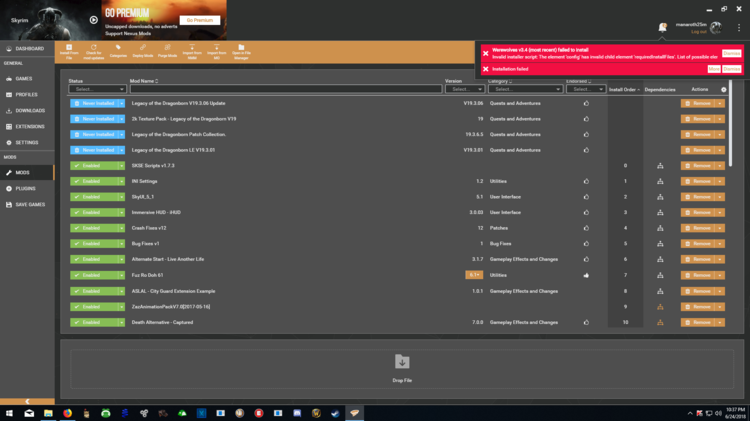Viewport: 750px width, 421px height.
Task: Check for mod updates in toolbar
Action: pyautogui.click(x=94, y=52)
